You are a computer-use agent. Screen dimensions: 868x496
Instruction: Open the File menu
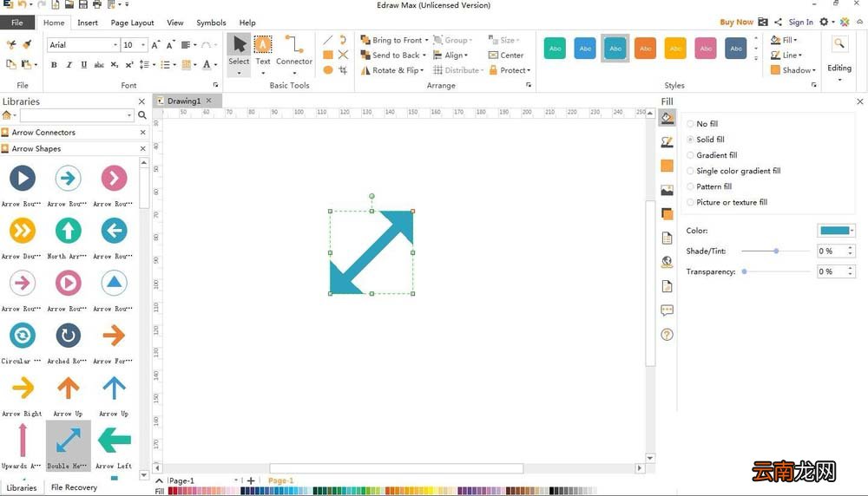17,23
